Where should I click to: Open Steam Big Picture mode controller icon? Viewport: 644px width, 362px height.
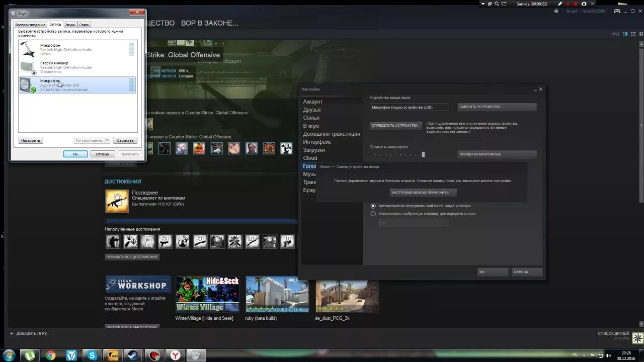[617, 11]
